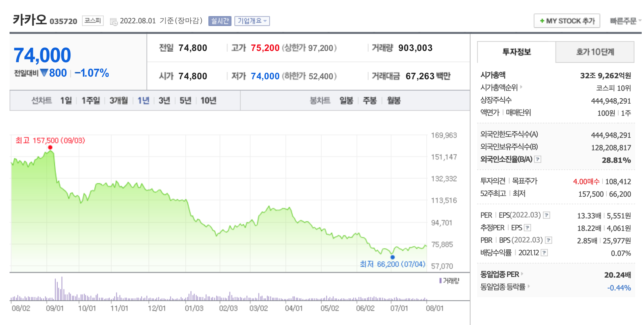
Task: Click the 상장주식수 value 444,948,291
Action: pyautogui.click(x=611, y=101)
